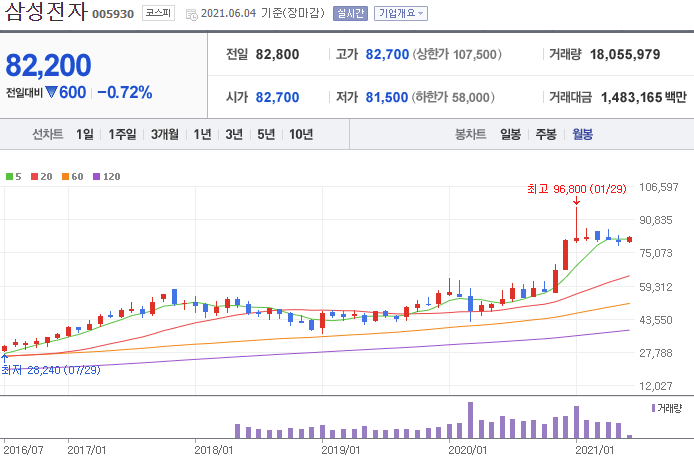Viewport: 694px width, 463px height.
Task: Click the 시가 value 82,700
Action: (x=278, y=97)
